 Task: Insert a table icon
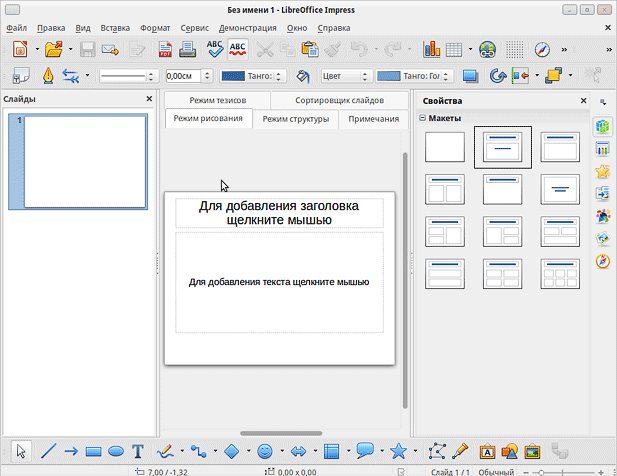[454, 50]
